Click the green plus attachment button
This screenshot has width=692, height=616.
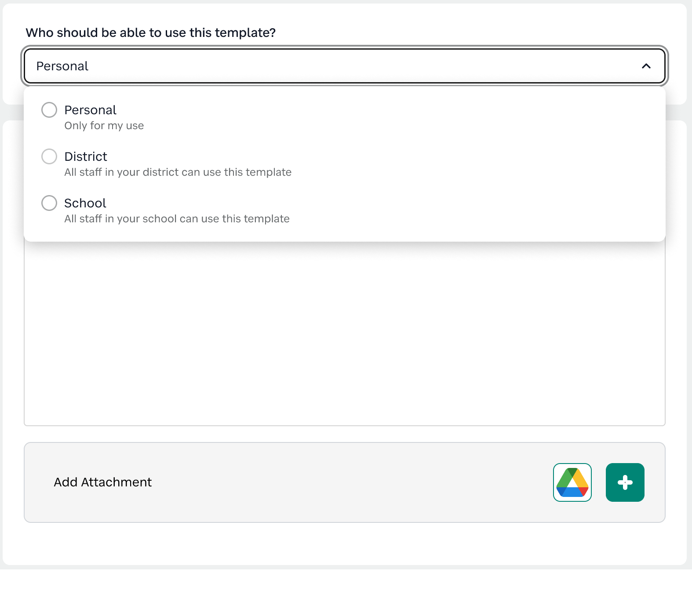coord(625,482)
